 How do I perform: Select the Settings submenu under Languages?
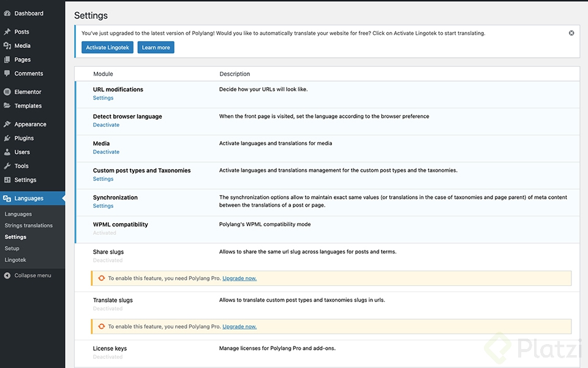coord(15,237)
